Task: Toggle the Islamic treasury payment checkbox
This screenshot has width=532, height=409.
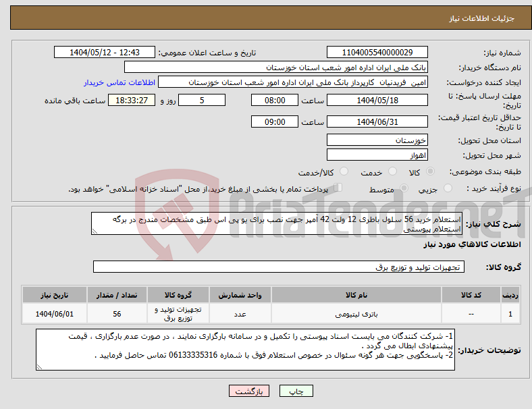Action: pos(338,188)
